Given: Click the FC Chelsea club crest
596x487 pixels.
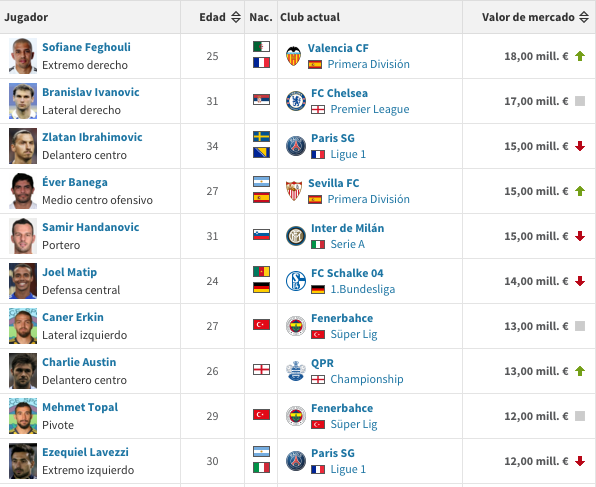Looking at the screenshot, I should [296, 101].
